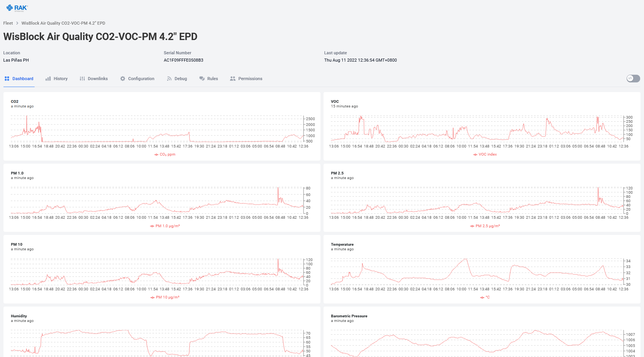644x357 pixels.
Task: Click the Dashboard tab icon
Action: click(7, 79)
